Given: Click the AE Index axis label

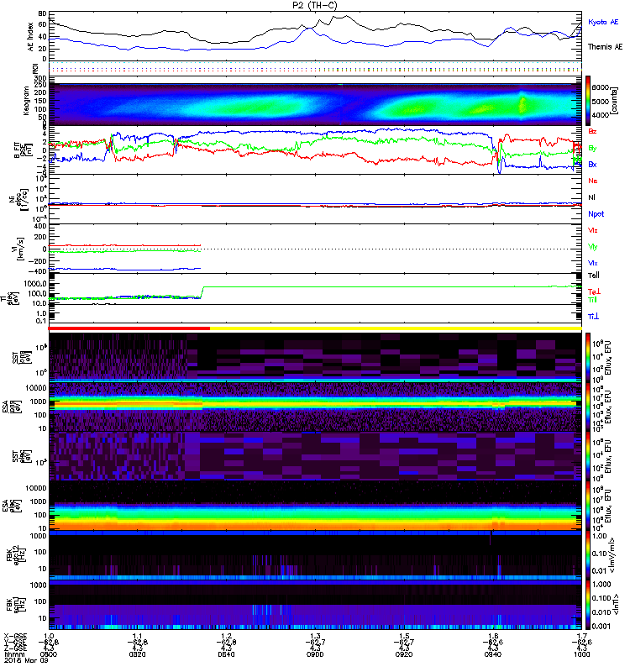Looking at the screenshot, I should pyautogui.click(x=30, y=37).
